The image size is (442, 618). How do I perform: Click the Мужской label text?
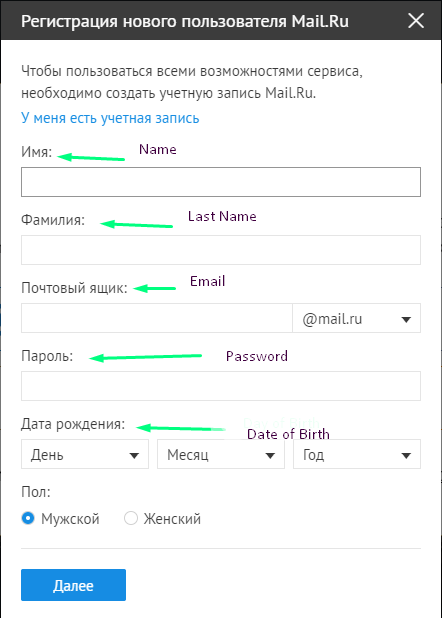(x=70, y=519)
